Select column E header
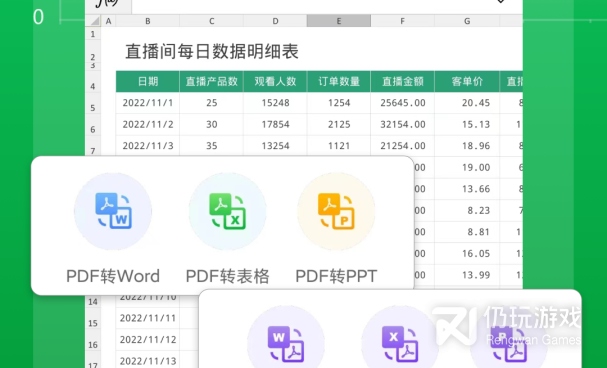This screenshot has height=368, width=607. tap(339, 21)
